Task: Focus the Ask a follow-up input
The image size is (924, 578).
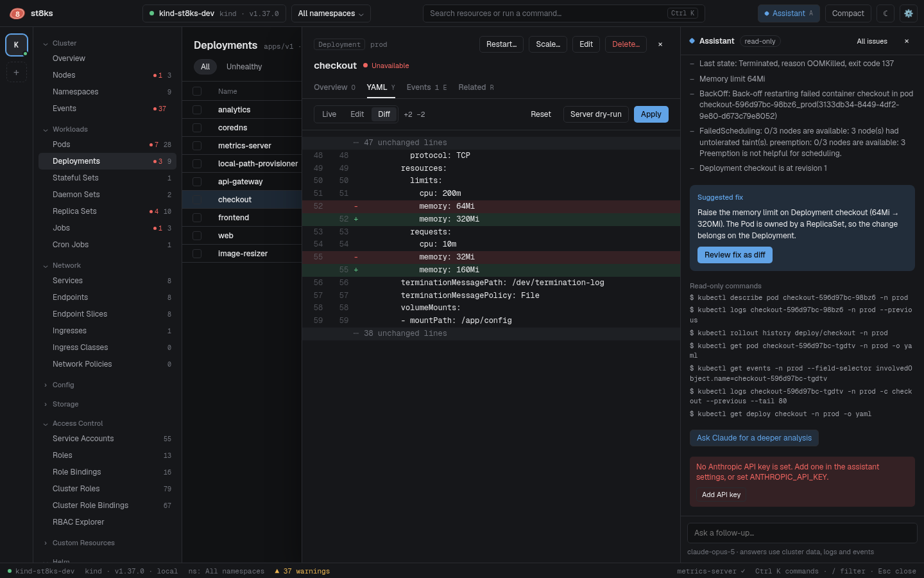Action: [x=802, y=533]
